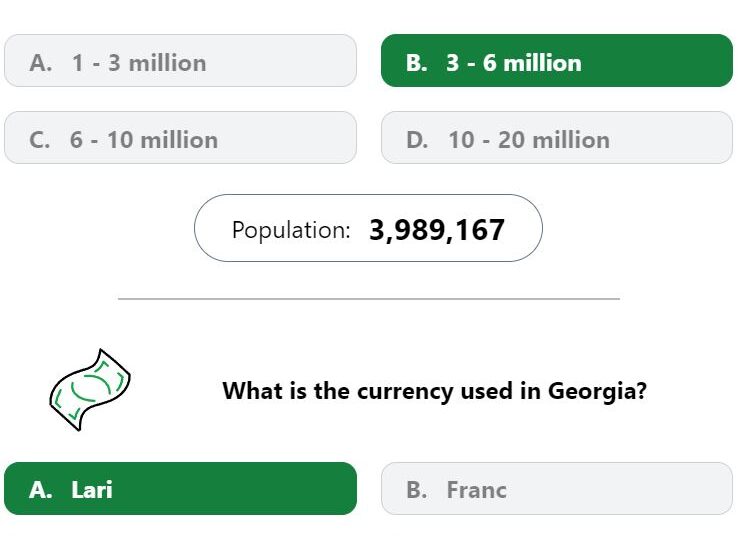The width and height of the screenshot is (738, 536).
Task: Choose Lari as the currency answer
Action: pos(180,488)
